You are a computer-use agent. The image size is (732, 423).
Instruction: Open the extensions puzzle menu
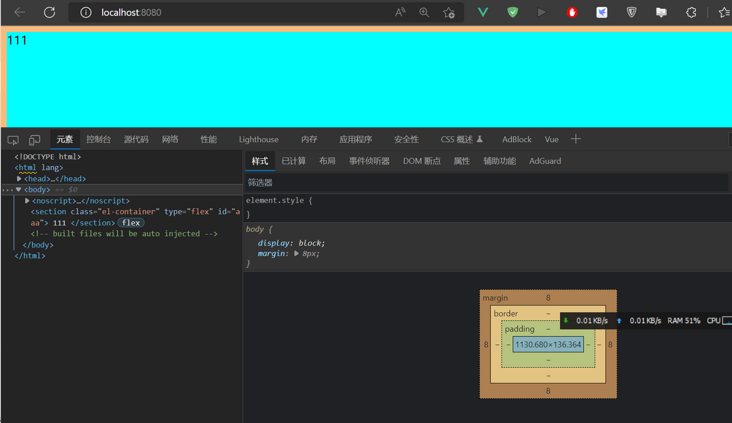tap(691, 13)
